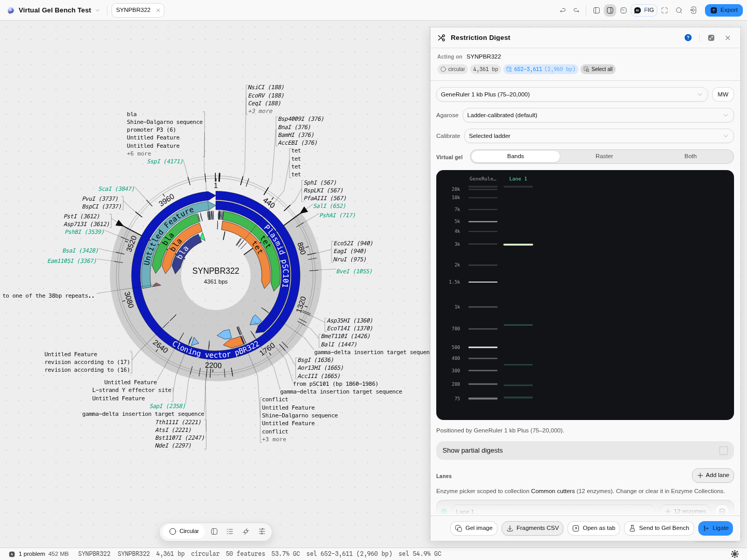Click the enzyme cut-site icon in map toolbar
Viewport: 747px width, 560px height.
click(246, 531)
